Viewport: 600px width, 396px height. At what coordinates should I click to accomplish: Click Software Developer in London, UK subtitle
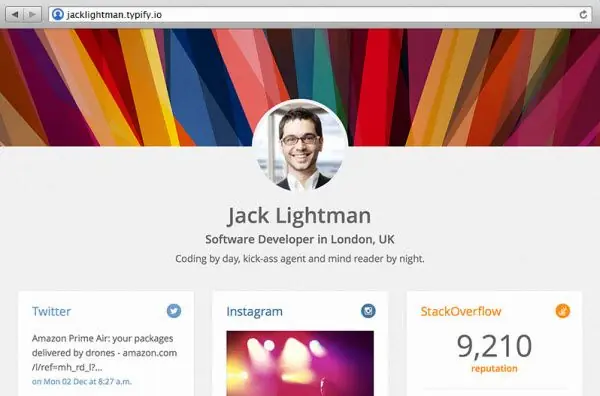click(x=300, y=240)
